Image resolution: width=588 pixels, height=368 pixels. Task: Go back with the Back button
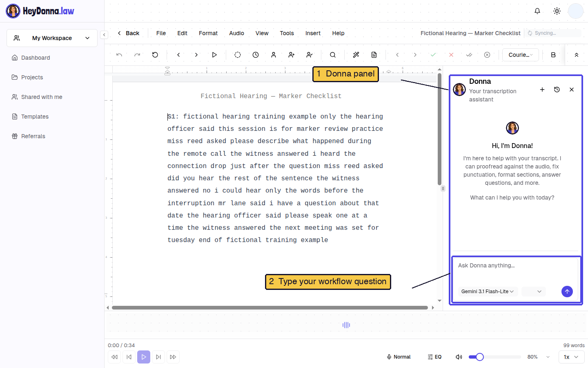point(128,33)
